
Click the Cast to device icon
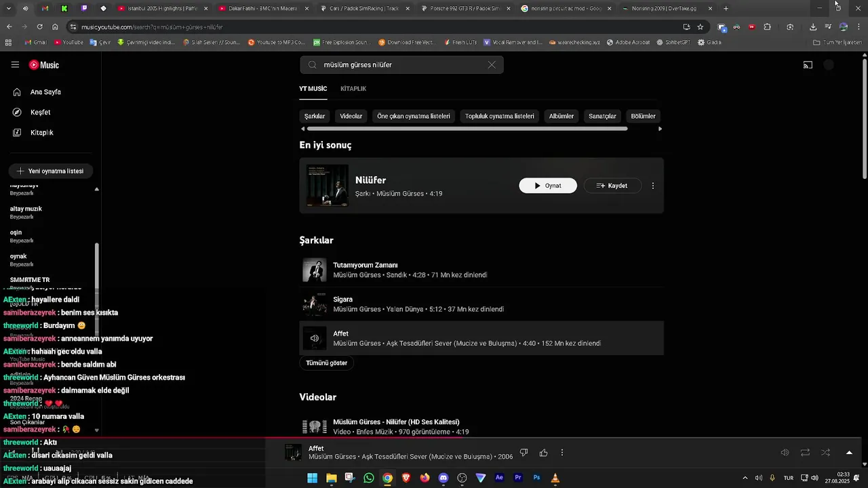(808, 66)
